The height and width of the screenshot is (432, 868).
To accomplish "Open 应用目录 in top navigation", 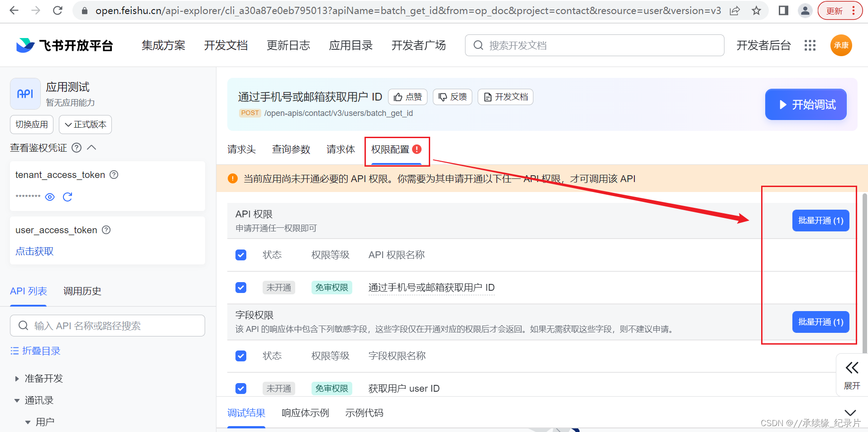I will click(x=351, y=45).
